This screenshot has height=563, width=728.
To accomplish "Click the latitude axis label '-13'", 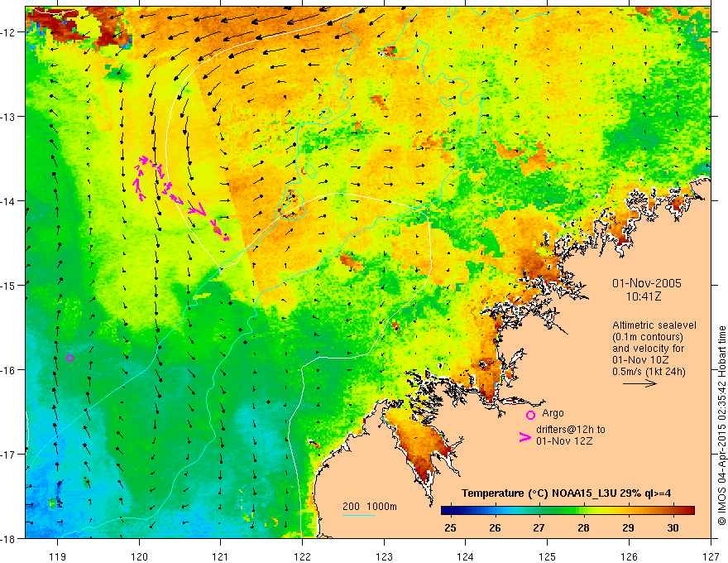I will point(8,116).
